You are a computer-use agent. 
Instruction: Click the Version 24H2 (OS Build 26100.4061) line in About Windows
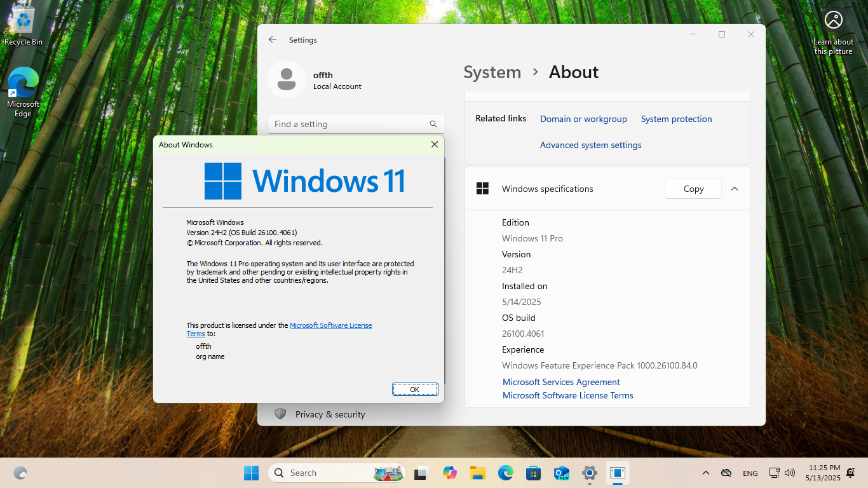tap(241, 233)
